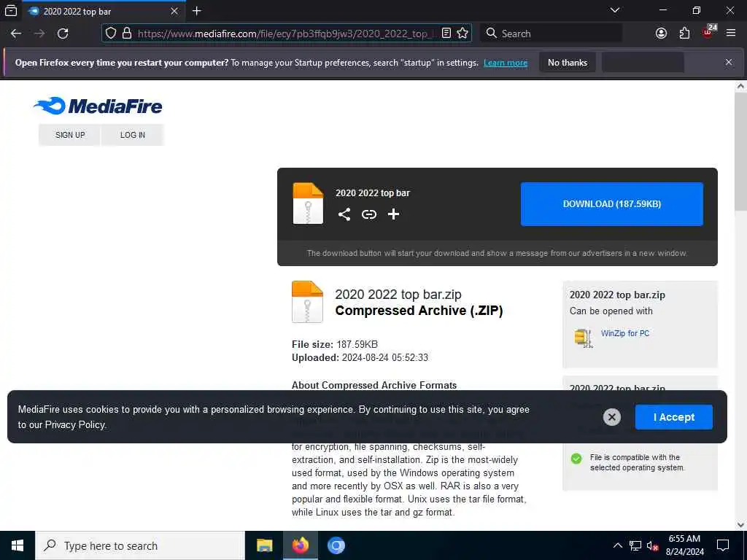Click the zip file icon in download box
The height and width of the screenshot is (560, 747).
pos(308,203)
